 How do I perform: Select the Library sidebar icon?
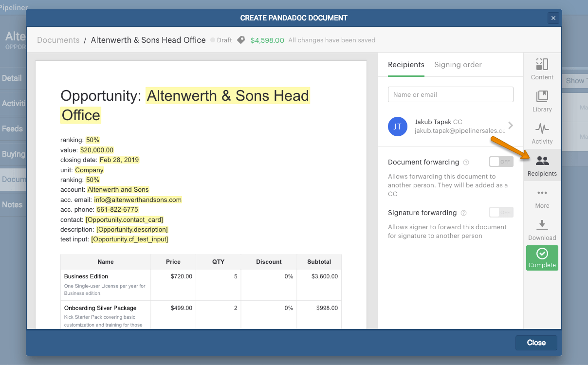click(x=542, y=101)
